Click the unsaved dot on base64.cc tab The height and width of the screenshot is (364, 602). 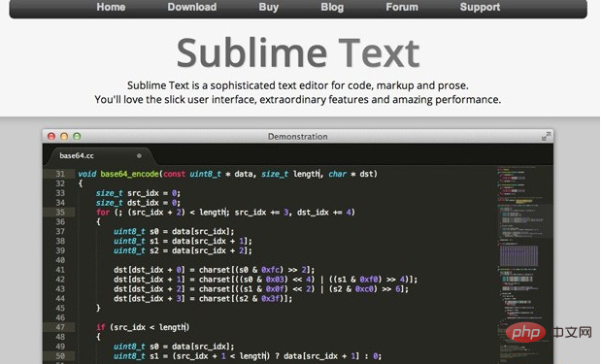(x=140, y=156)
